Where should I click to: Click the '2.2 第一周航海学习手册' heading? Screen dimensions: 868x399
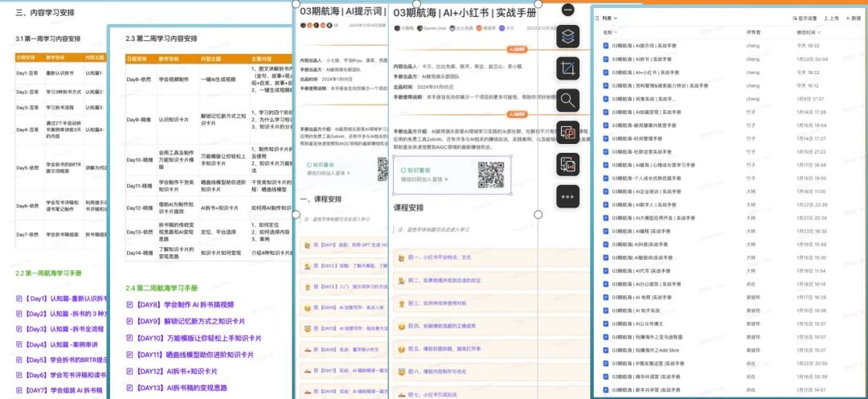(49, 274)
